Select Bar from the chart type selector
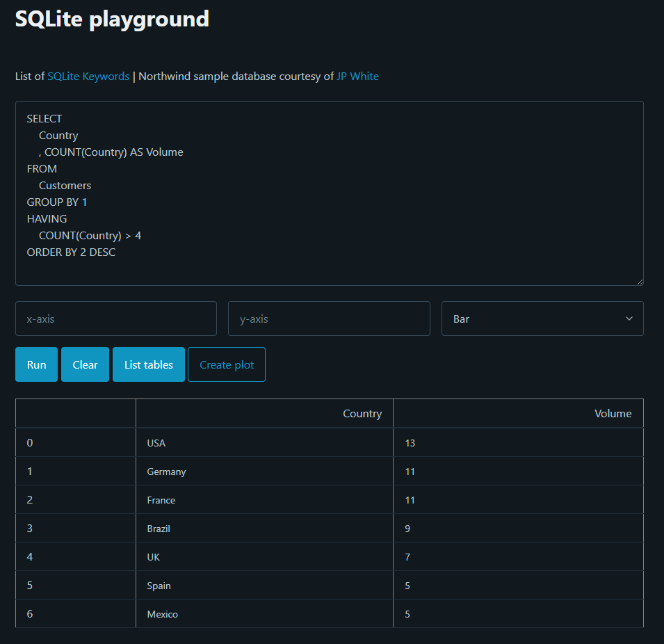Viewport: 664px width, 644px height. click(542, 319)
